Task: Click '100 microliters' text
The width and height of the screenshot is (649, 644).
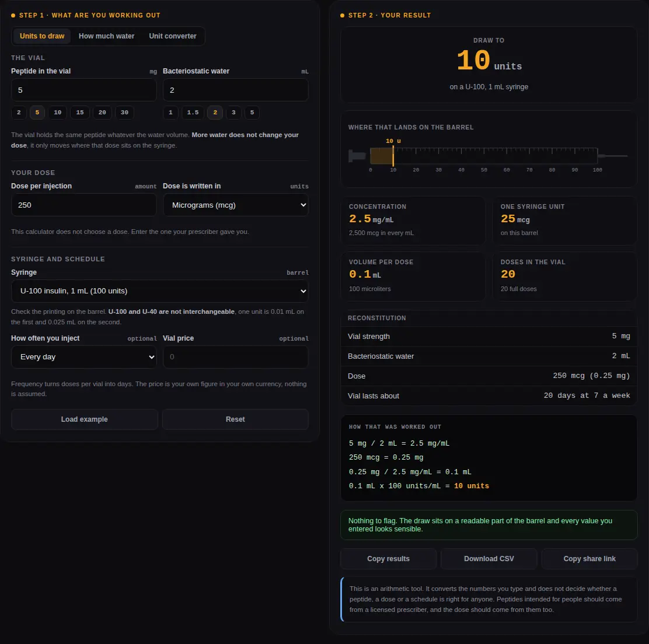Action: 369,289
